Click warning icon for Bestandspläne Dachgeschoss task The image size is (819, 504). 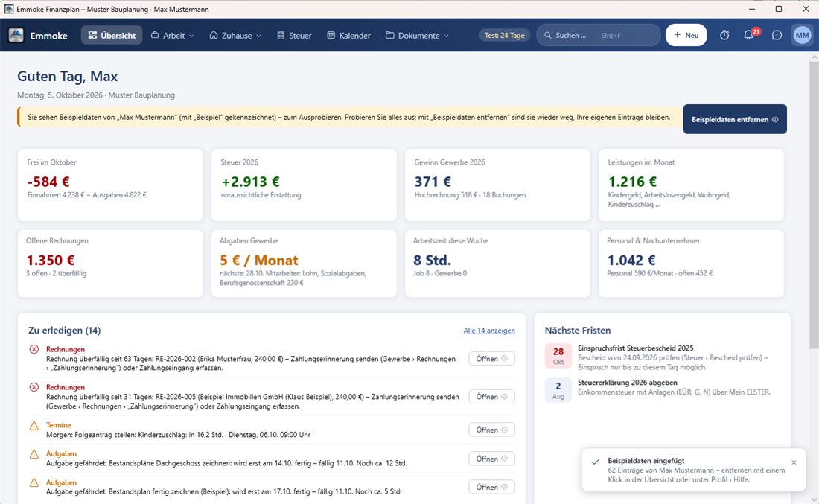point(34,454)
